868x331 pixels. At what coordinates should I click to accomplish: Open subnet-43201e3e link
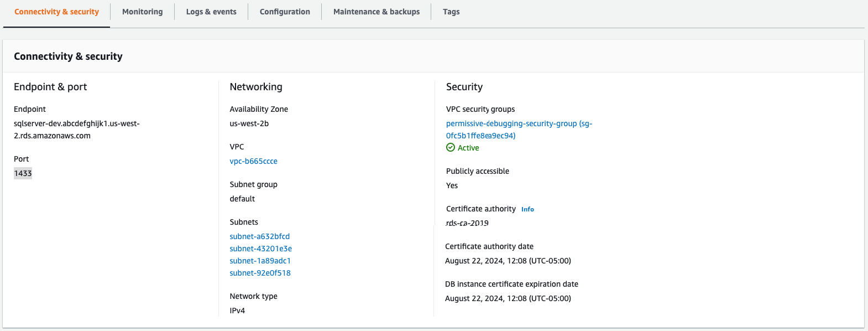tap(261, 249)
